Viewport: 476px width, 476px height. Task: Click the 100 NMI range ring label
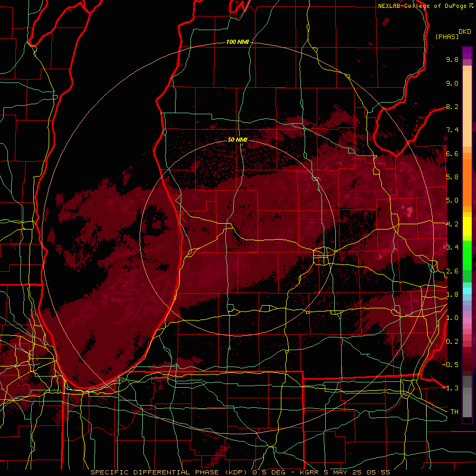click(237, 42)
